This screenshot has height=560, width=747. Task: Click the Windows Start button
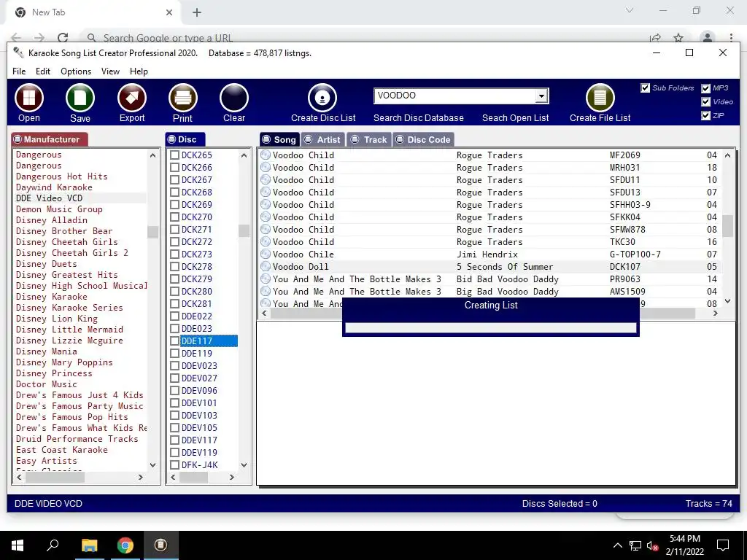[18, 545]
